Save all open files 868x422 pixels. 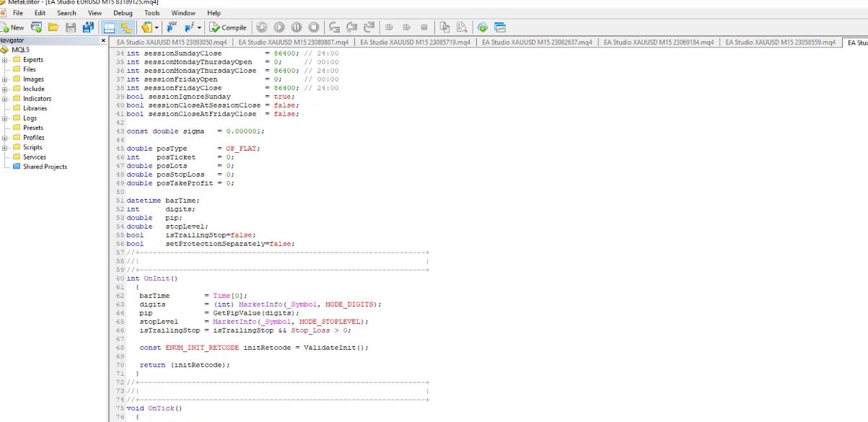87,27
